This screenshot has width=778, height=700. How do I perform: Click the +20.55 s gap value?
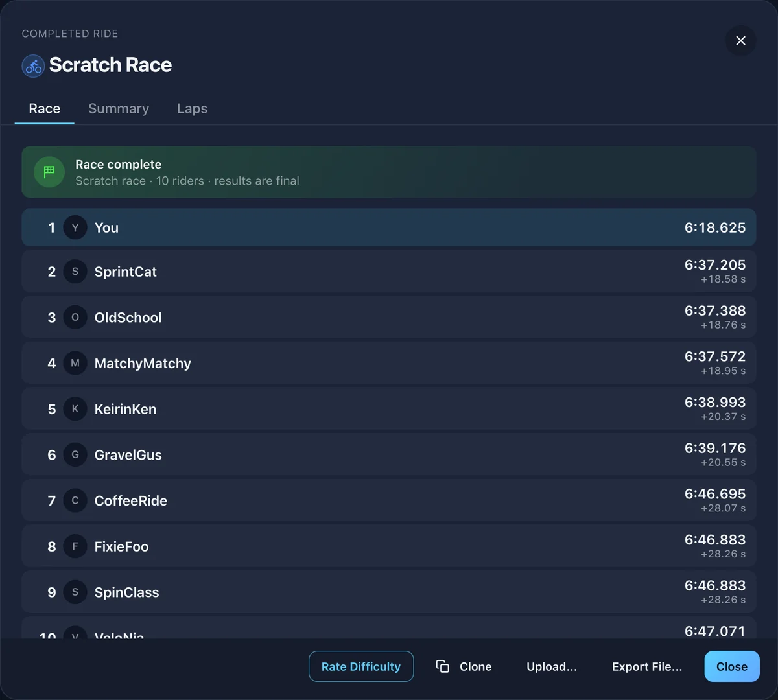[724, 462]
